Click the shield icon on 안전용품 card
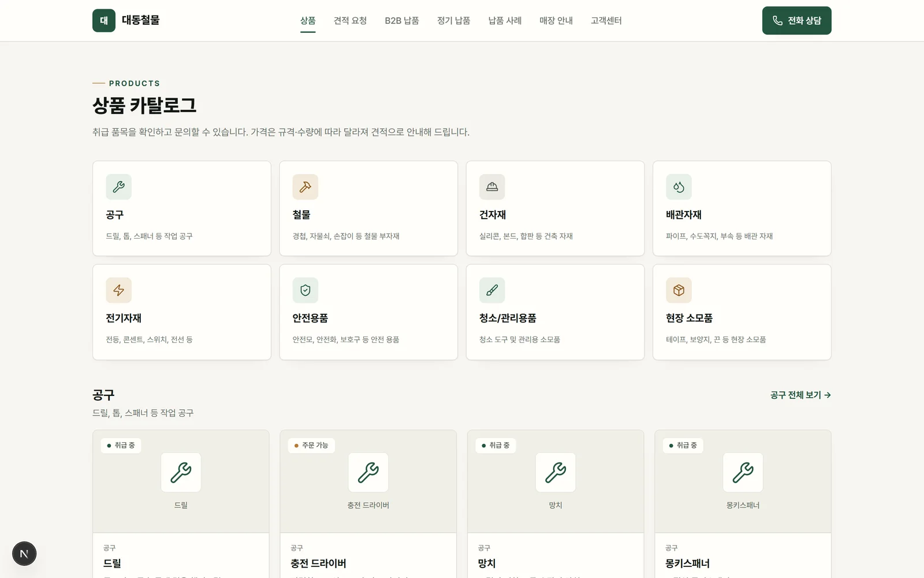This screenshot has width=924, height=578. (x=305, y=290)
